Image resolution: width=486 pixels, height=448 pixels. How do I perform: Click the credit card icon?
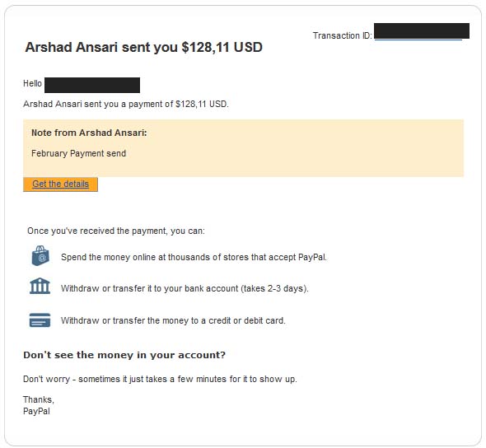[x=40, y=320]
